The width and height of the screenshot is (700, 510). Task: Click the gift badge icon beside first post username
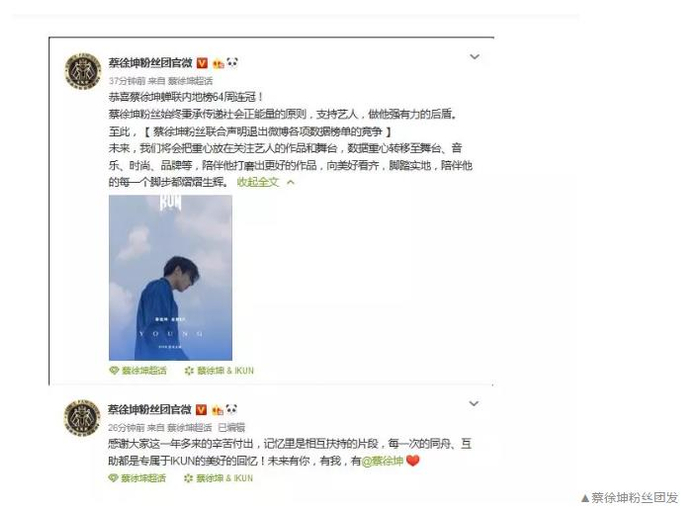point(218,63)
